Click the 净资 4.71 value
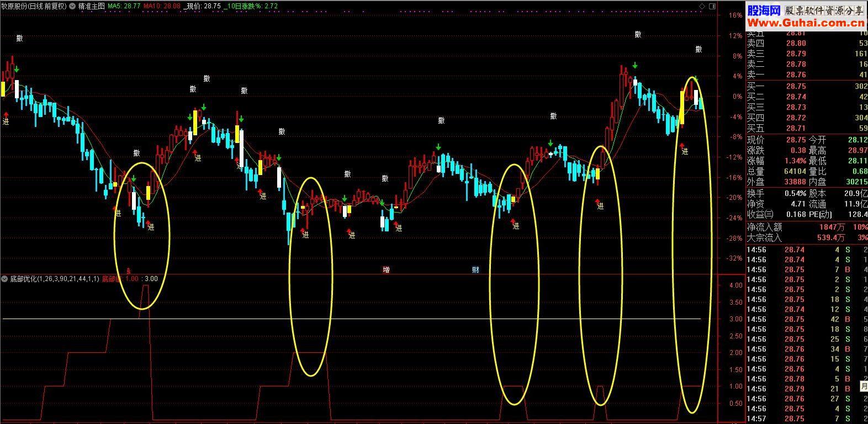This screenshot has height=424, width=868. click(798, 204)
